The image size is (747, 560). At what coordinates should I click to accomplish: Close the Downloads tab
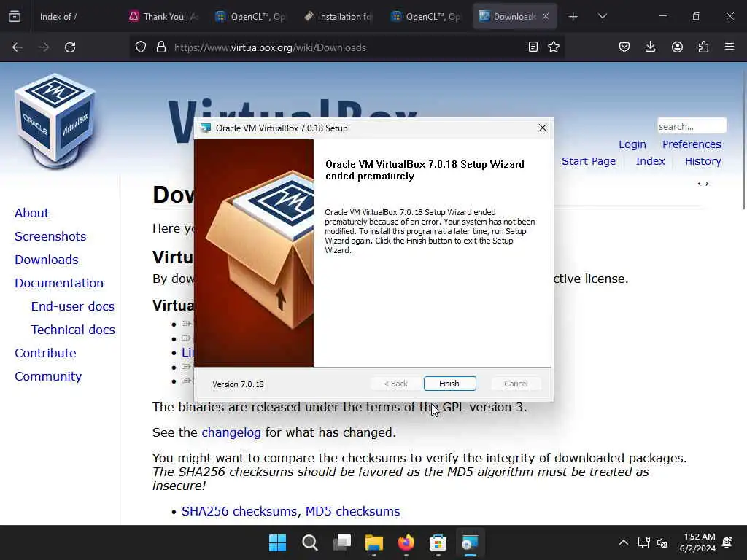click(x=546, y=17)
